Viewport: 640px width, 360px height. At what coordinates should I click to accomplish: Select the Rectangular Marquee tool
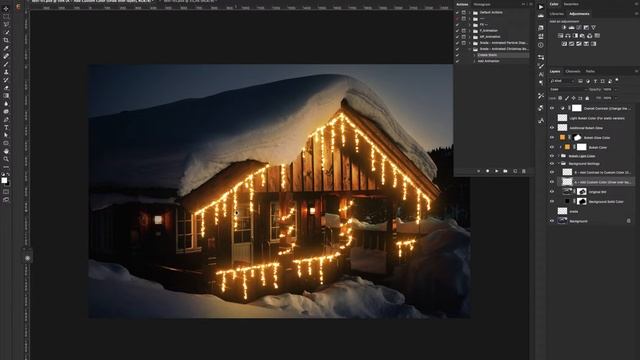[x=6, y=17]
